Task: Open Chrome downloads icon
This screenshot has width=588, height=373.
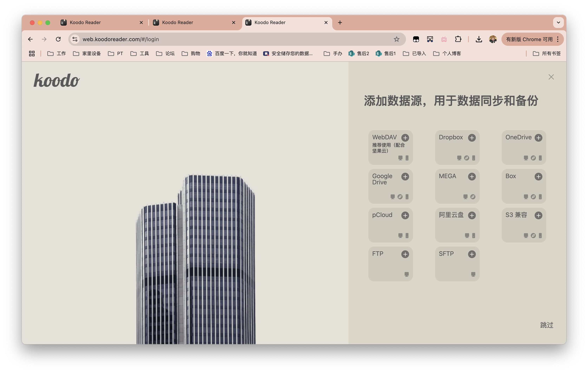Action: (x=479, y=39)
